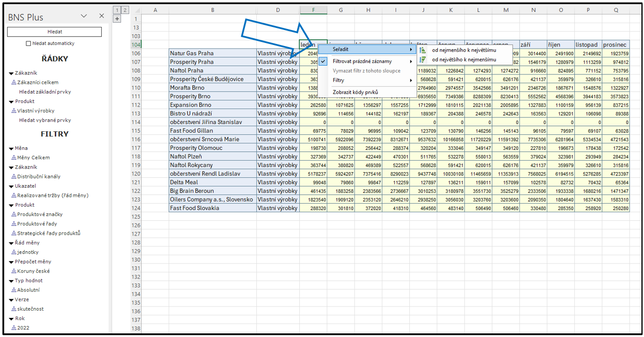644x337 pixels.
Task: Collapse the Řád měny filter group
Action: coord(11,243)
